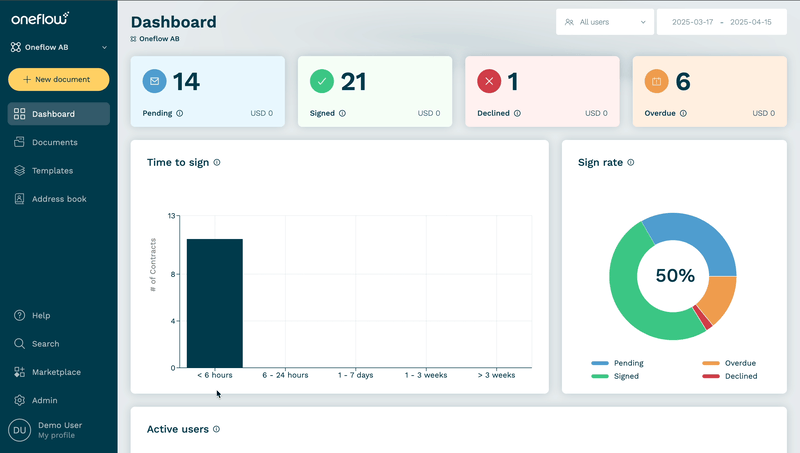The height and width of the screenshot is (453, 800).
Task: Click the green Signed checkmark icon
Action: (322, 81)
